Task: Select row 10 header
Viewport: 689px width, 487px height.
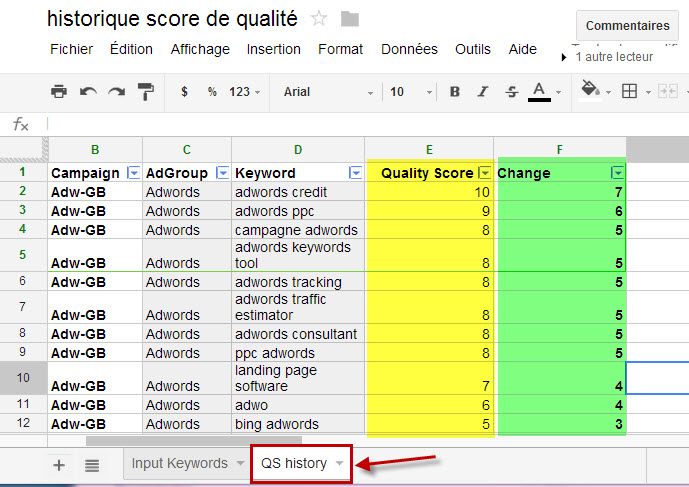Action: (23, 378)
